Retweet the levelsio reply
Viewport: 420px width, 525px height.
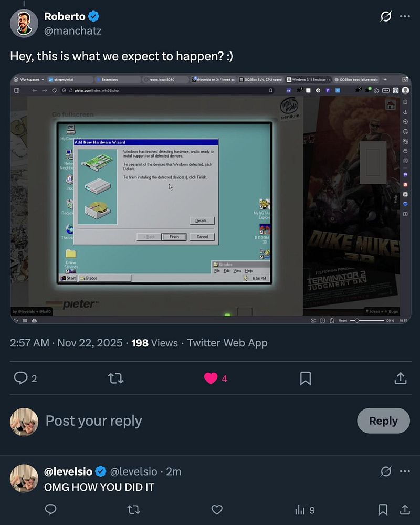(x=134, y=510)
